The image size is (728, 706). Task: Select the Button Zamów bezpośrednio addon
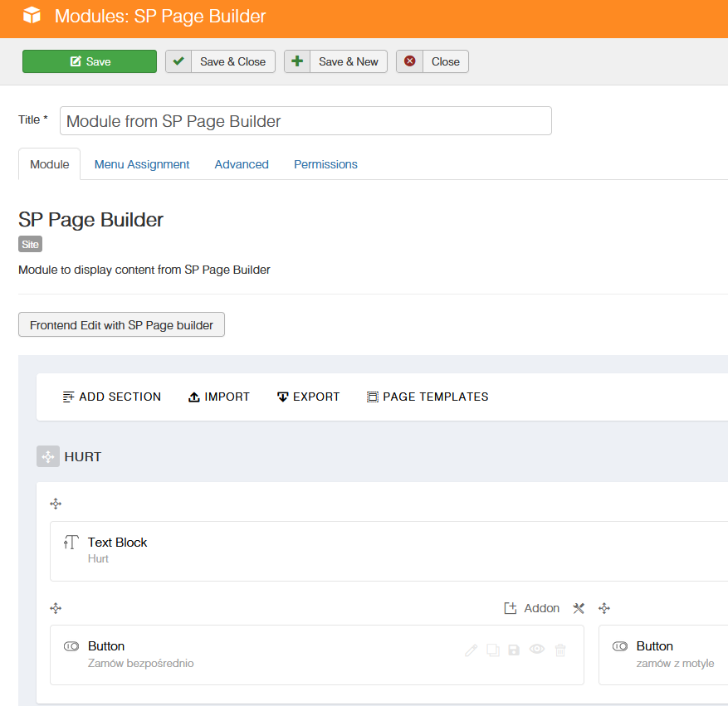[x=316, y=655]
